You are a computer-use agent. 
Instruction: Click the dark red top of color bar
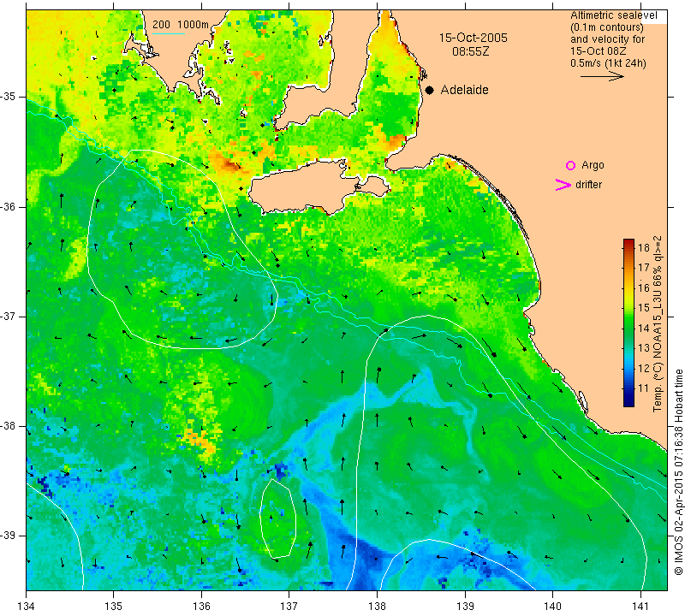[628, 241]
